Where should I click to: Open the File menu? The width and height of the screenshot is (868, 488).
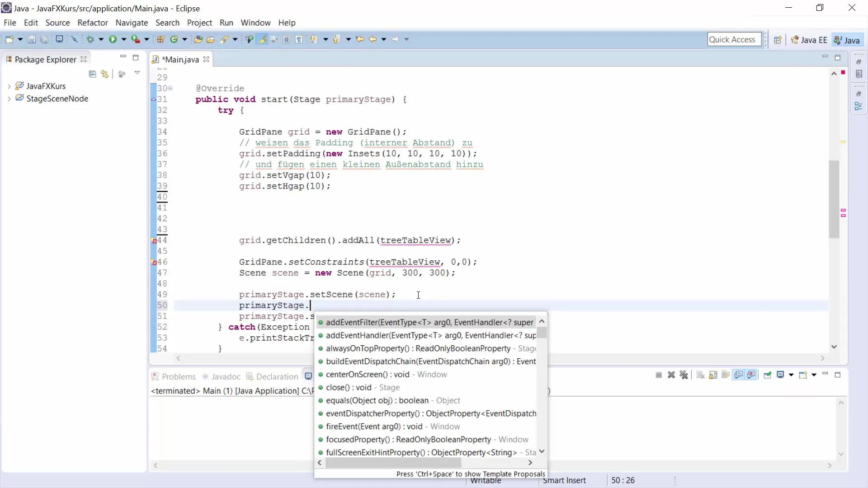pyautogui.click(x=9, y=23)
